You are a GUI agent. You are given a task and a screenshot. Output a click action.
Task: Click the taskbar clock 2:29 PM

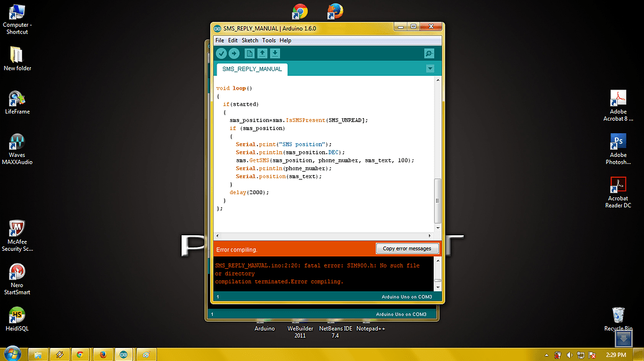coord(616,355)
